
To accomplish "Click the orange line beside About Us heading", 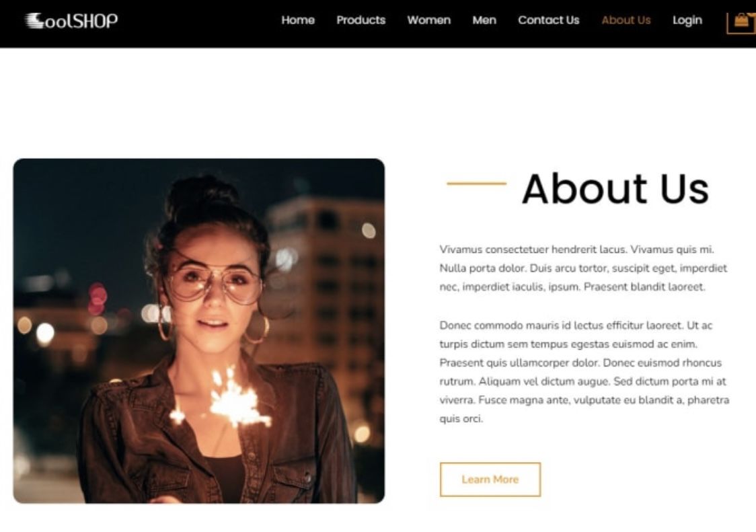I will tap(476, 184).
